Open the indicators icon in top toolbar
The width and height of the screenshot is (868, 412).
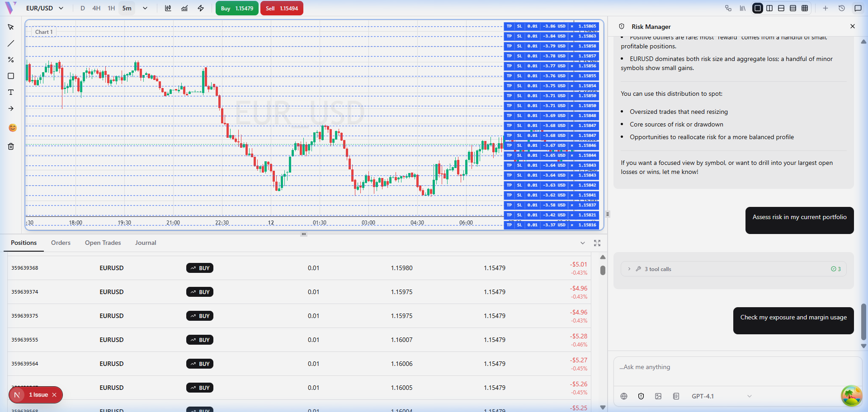click(184, 8)
